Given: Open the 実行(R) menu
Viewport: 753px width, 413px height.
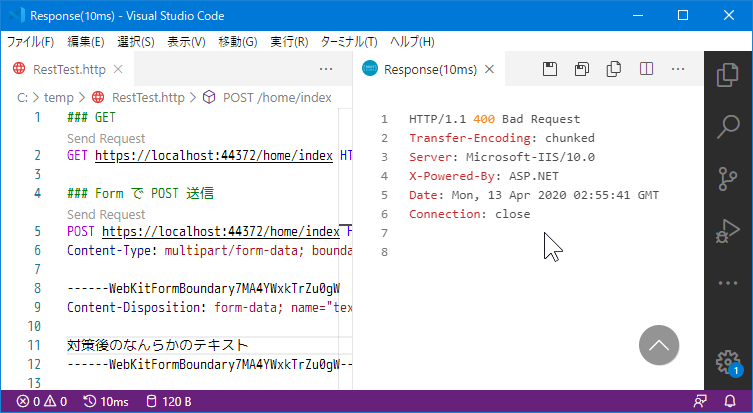Looking at the screenshot, I should click(289, 42).
